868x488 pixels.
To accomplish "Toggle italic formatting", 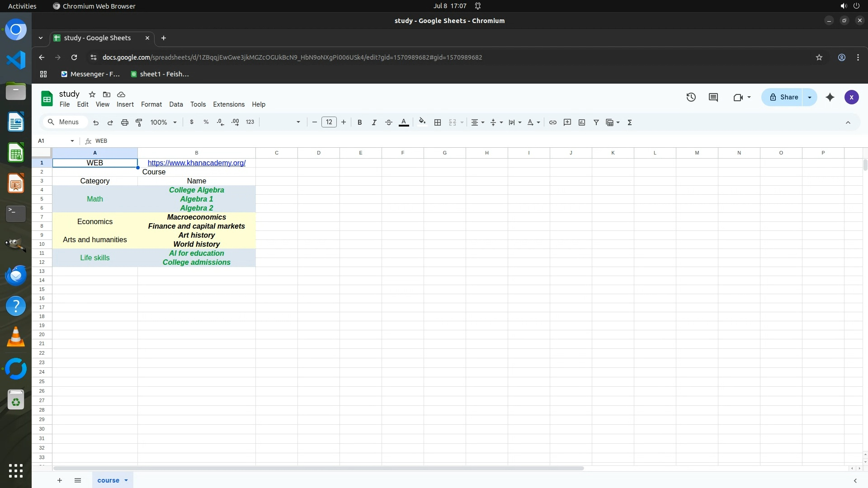I will (374, 122).
